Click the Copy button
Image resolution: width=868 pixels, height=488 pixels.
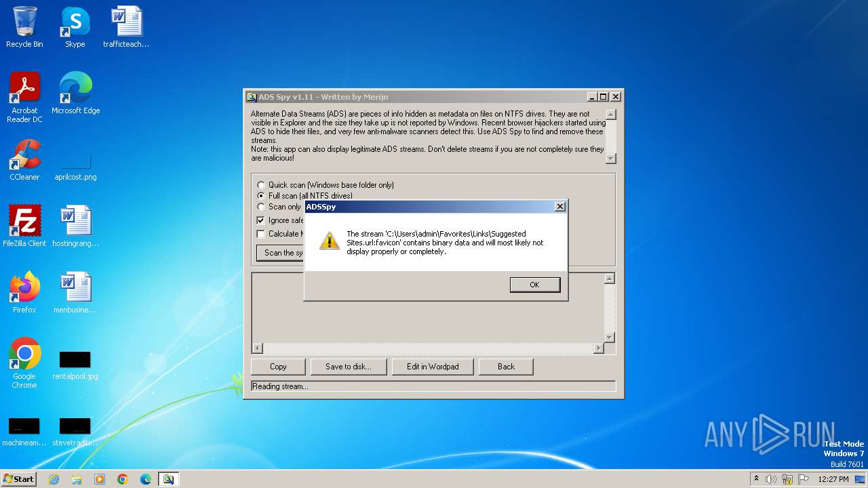pyautogui.click(x=278, y=367)
